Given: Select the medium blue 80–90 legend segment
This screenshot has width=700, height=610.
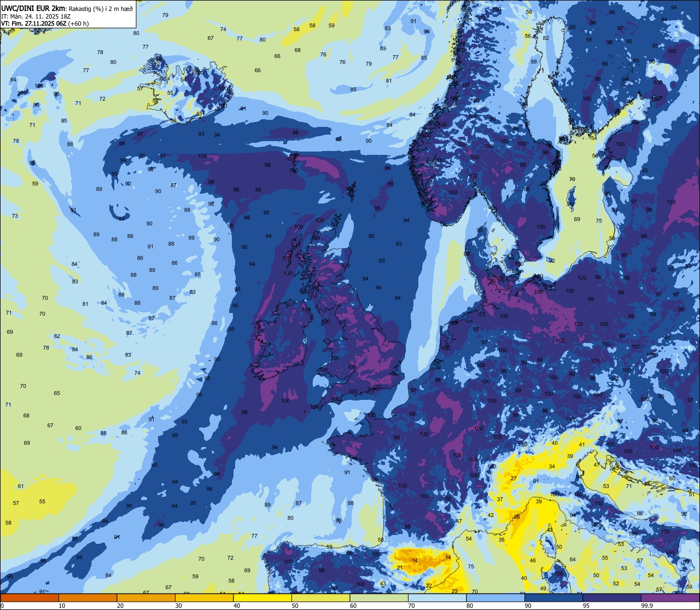Looking at the screenshot, I should click(495, 597).
